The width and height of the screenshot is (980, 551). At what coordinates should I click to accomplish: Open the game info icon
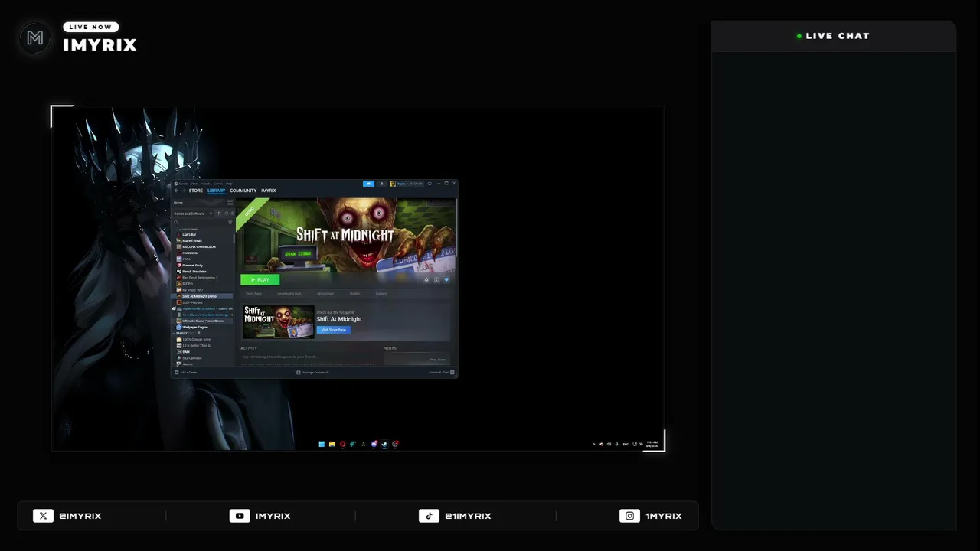pos(436,279)
